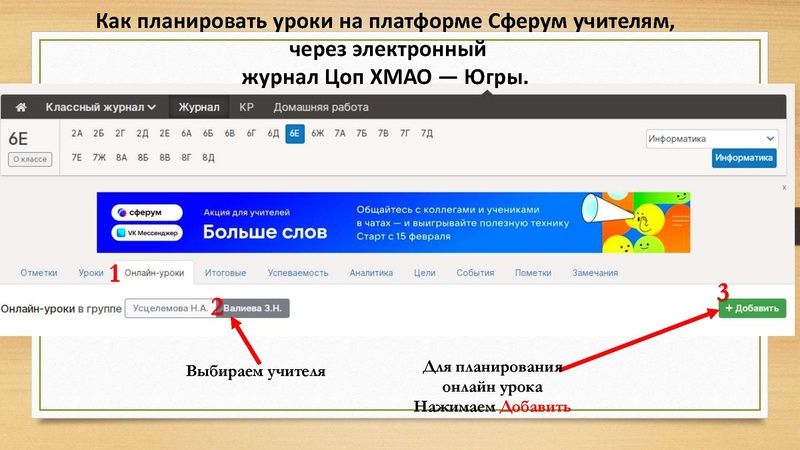Click the VK Мессенджер badge in banner

(150, 234)
